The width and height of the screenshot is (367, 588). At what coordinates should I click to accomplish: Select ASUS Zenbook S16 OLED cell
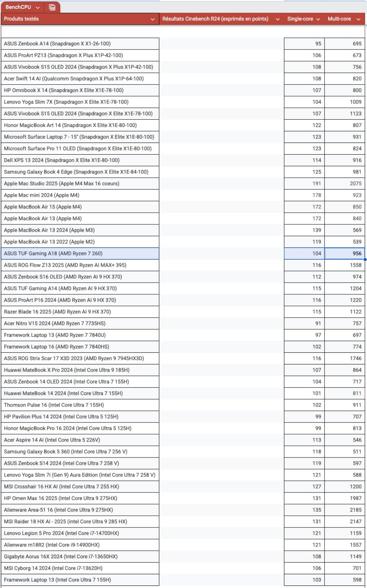(80, 277)
